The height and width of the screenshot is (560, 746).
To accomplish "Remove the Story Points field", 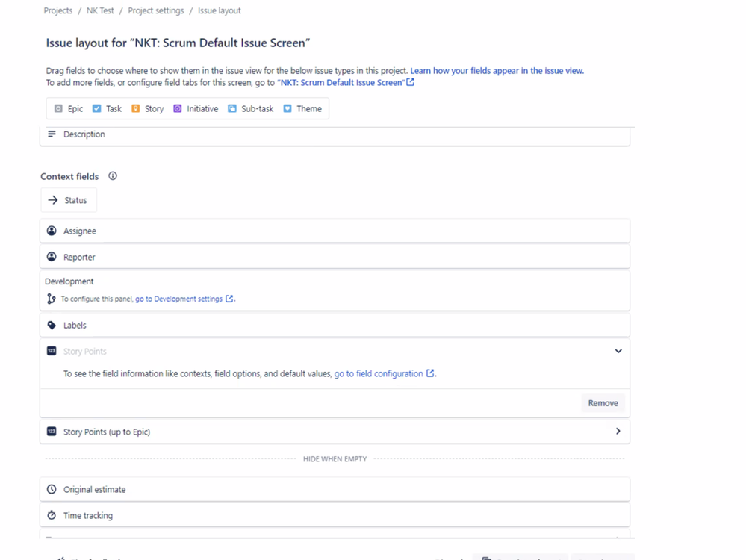I will [603, 403].
